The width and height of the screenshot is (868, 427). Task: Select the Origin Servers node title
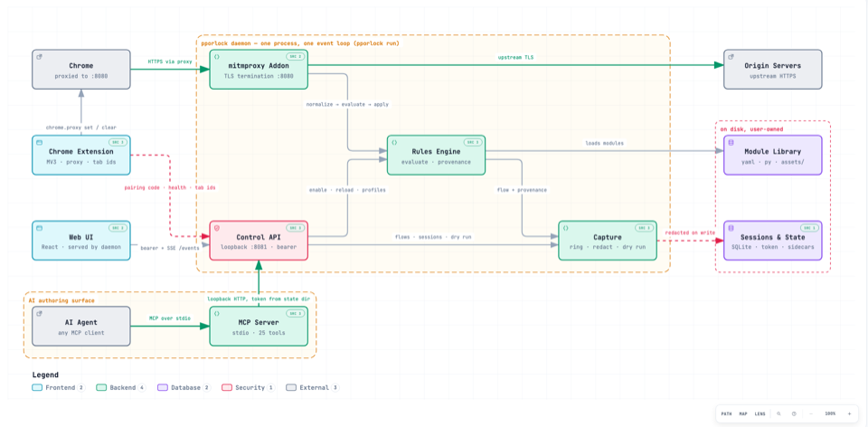pyautogui.click(x=773, y=66)
